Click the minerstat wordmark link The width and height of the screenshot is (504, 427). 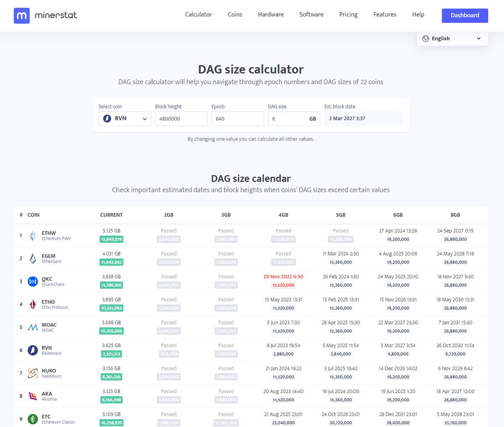coord(56,16)
